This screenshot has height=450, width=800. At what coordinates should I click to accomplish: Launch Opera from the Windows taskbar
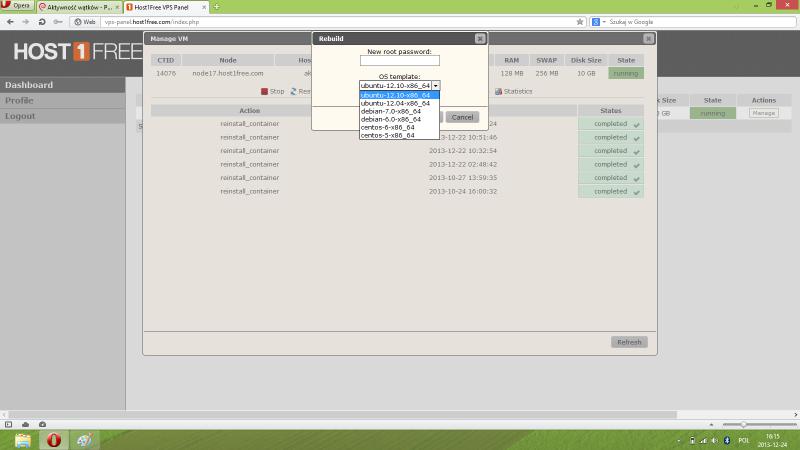coord(54,439)
